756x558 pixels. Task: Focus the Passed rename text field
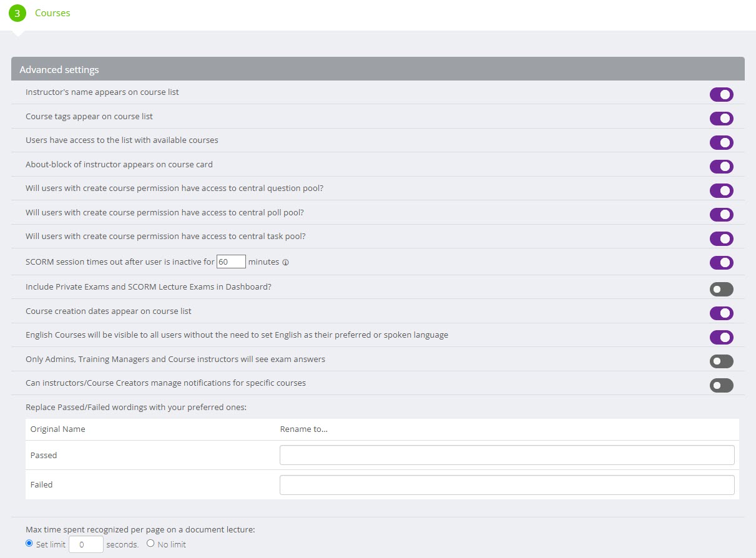(506, 456)
